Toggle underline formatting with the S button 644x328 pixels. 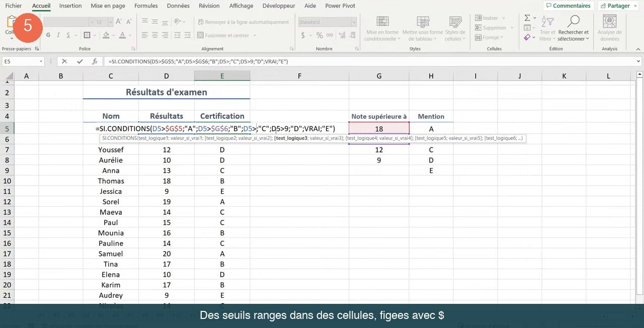tap(68, 35)
